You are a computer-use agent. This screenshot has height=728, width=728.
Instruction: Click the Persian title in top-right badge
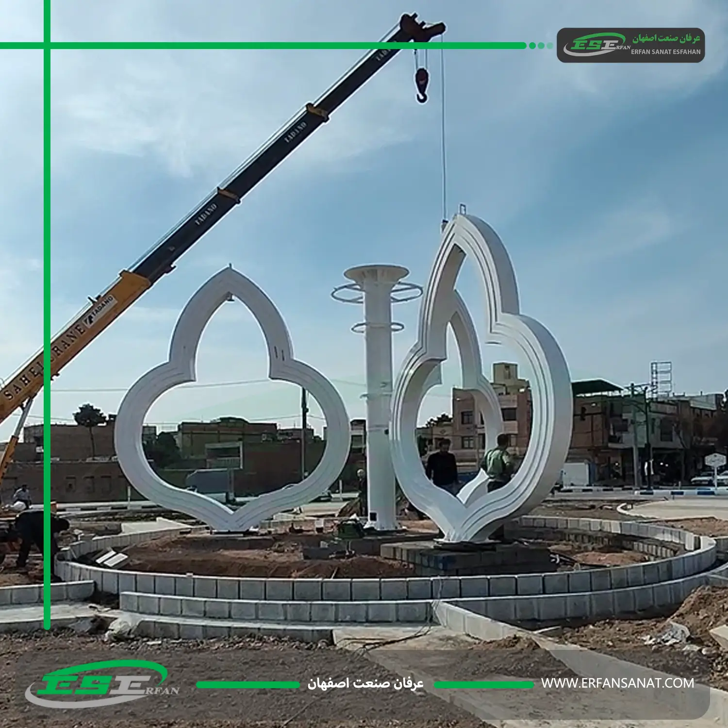coord(666,38)
